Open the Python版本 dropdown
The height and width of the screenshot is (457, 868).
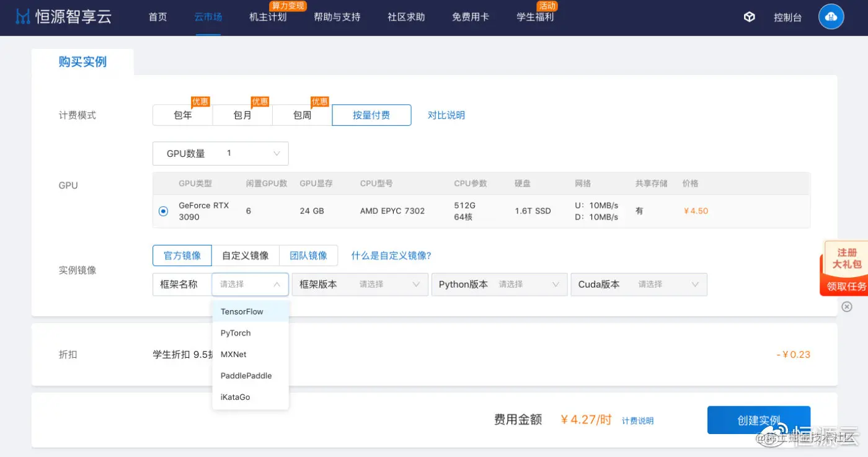[499, 284]
